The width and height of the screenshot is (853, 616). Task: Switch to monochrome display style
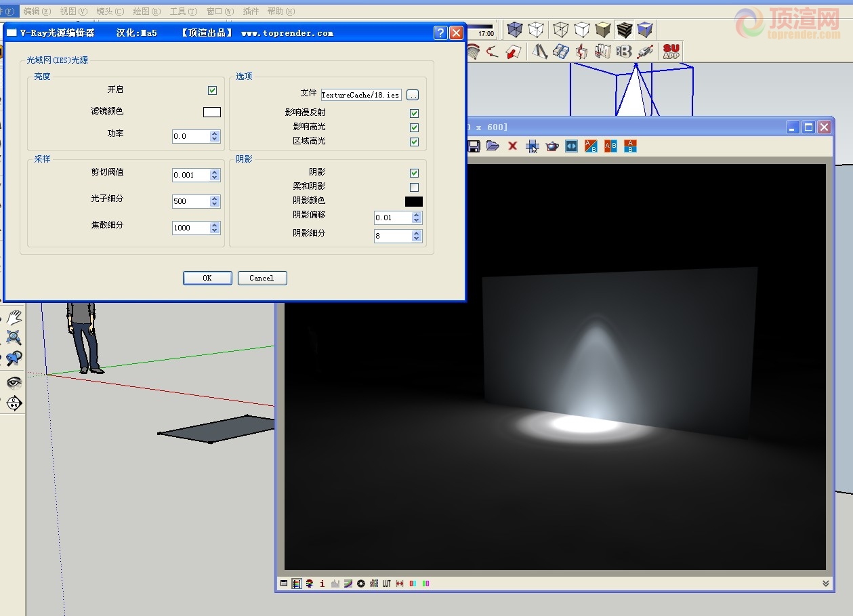coord(645,30)
